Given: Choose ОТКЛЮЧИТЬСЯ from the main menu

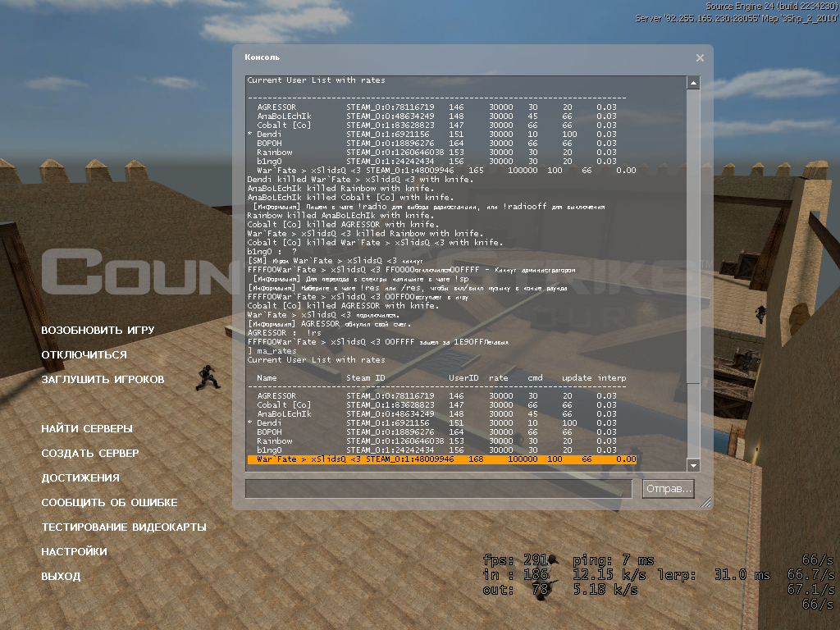Looking at the screenshot, I should tap(84, 354).
